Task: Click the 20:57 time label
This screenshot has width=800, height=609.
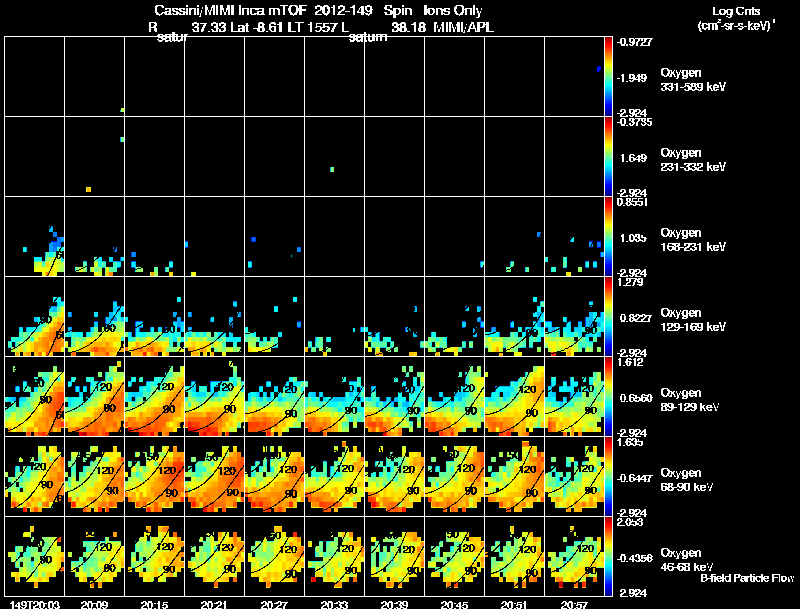Action: (x=574, y=605)
